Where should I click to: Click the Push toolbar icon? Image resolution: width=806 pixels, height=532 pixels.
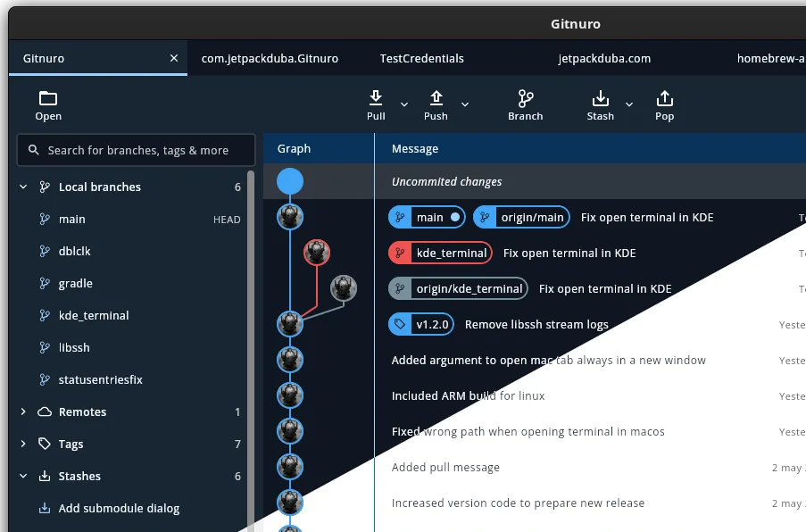tap(436, 98)
